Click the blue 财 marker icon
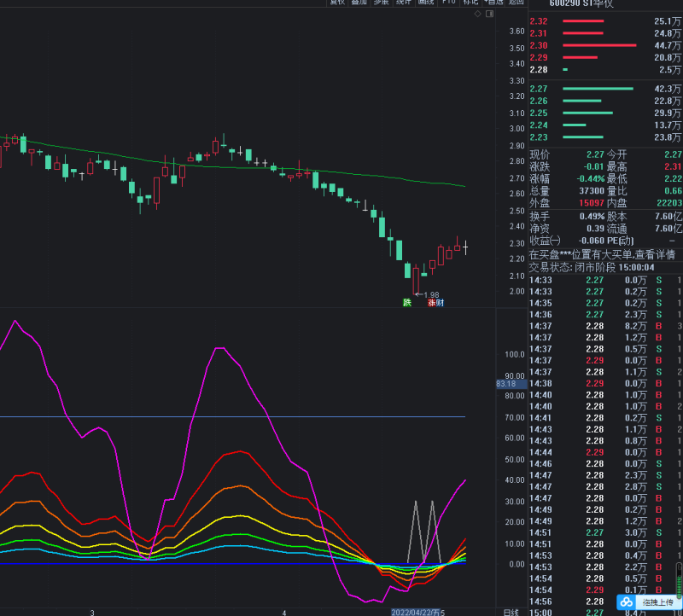The height and width of the screenshot is (616, 683). pyautogui.click(x=439, y=302)
